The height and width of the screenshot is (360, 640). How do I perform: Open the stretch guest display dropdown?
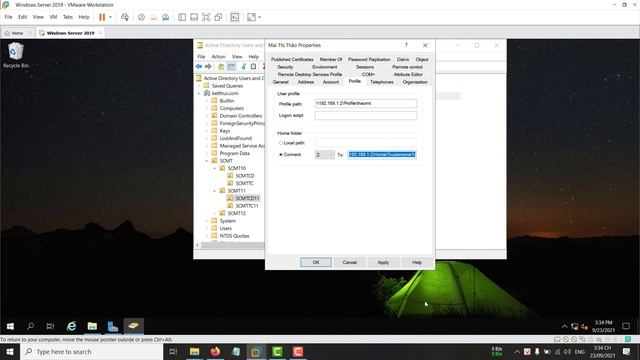[x=259, y=17]
